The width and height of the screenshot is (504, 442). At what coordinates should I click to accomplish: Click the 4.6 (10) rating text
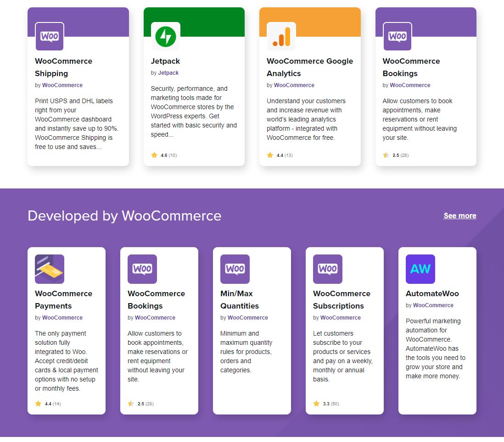[x=169, y=155]
